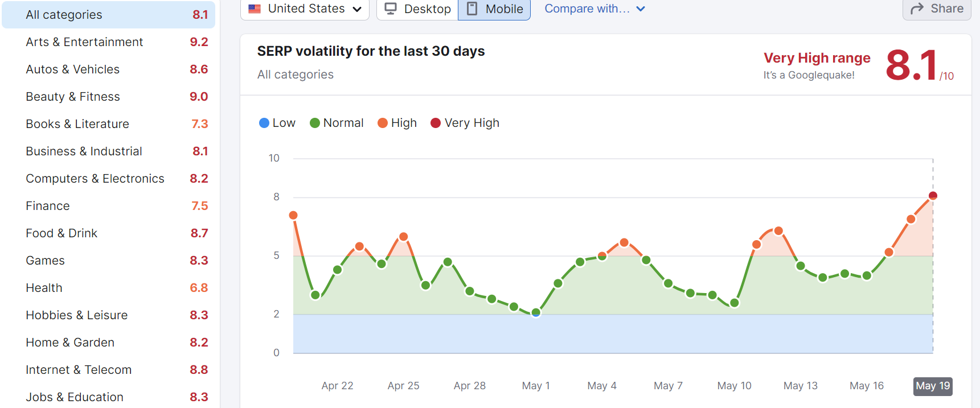The width and height of the screenshot is (980, 408).
Task: Click the US flag icon
Action: pyautogui.click(x=255, y=9)
